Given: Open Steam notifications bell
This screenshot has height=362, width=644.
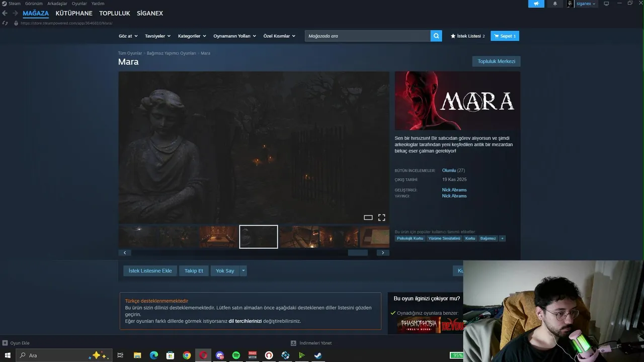Looking at the screenshot, I should click(555, 4).
